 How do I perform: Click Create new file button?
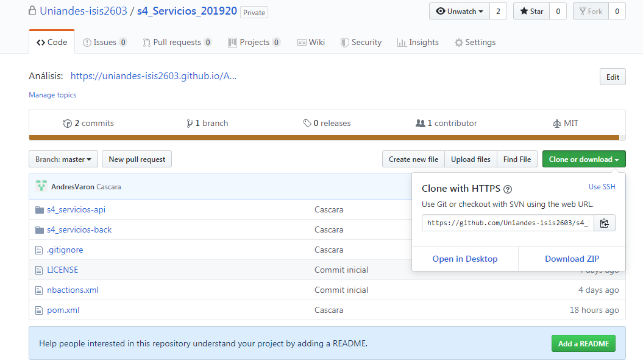[413, 159]
